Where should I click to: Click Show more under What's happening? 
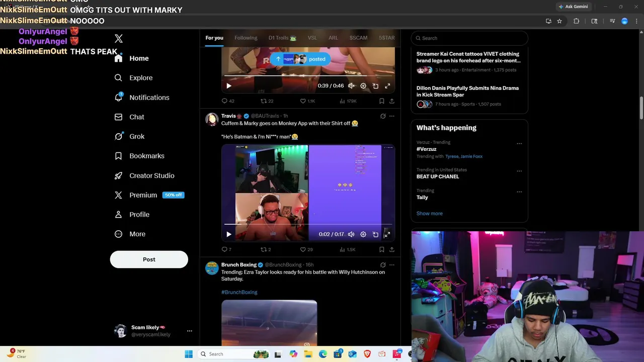click(430, 214)
